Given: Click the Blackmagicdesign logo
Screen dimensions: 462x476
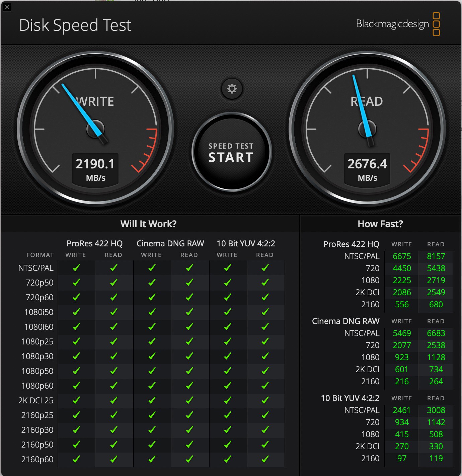Looking at the screenshot, I should (x=394, y=24).
